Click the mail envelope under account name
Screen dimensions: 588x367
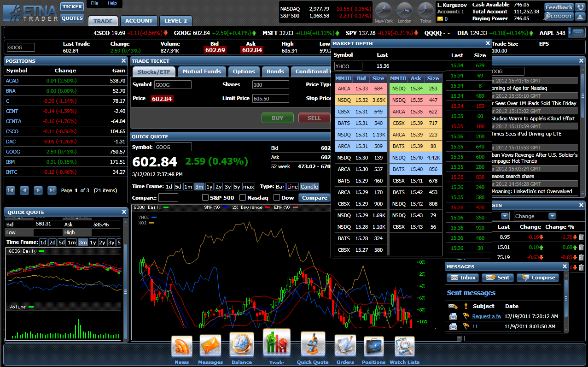pos(440,19)
